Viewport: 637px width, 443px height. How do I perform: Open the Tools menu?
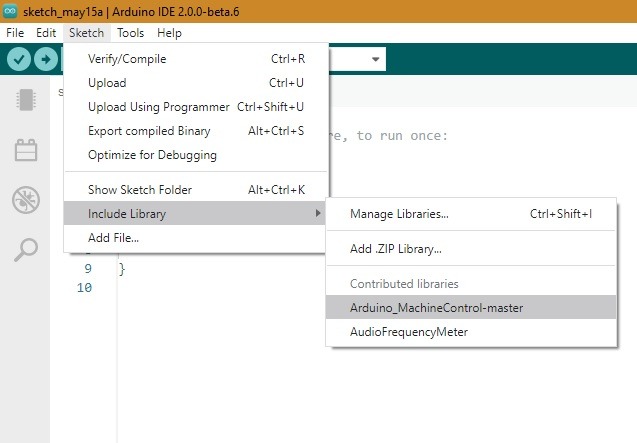[130, 33]
